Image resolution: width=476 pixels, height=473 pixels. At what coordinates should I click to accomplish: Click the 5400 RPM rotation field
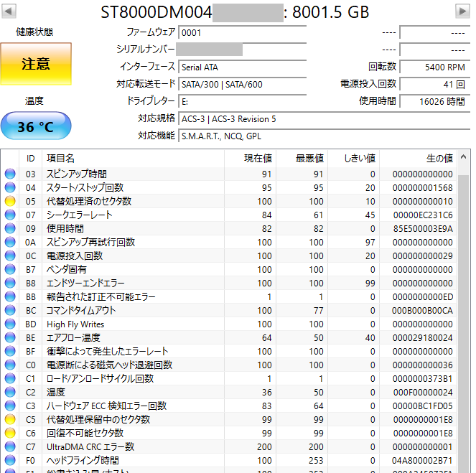(x=434, y=67)
